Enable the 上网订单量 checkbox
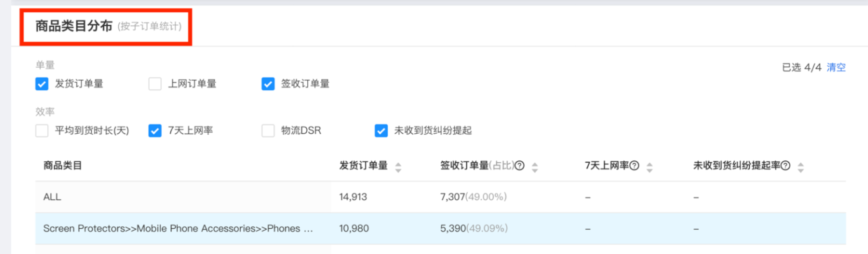This screenshot has height=254, width=868. (x=155, y=84)
